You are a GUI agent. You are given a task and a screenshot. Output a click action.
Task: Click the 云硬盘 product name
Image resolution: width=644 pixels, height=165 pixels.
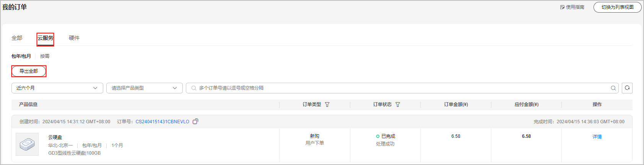click(x=55, y=137)
